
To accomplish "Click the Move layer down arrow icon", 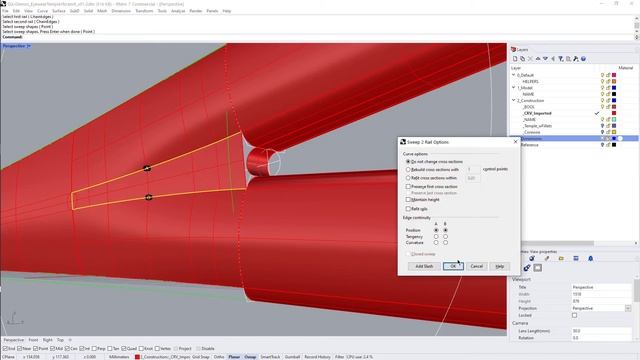I will 545,59.
